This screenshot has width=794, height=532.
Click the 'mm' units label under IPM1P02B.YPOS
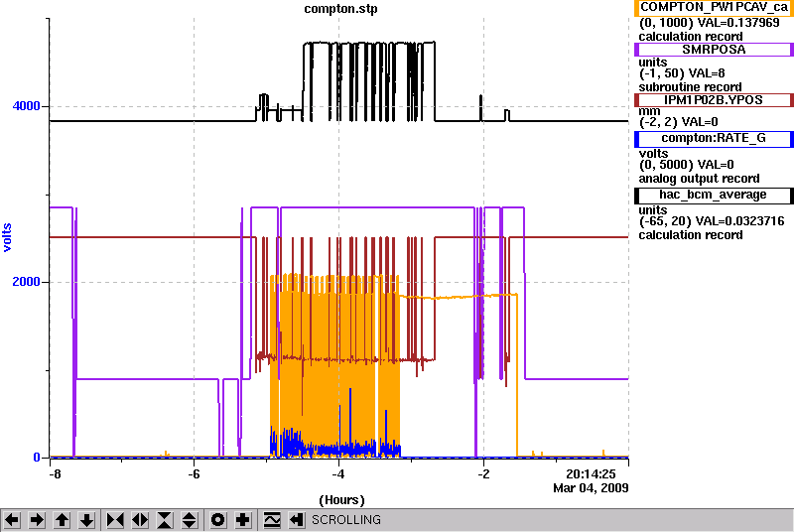pyautogui.click(x=650, y=111)
